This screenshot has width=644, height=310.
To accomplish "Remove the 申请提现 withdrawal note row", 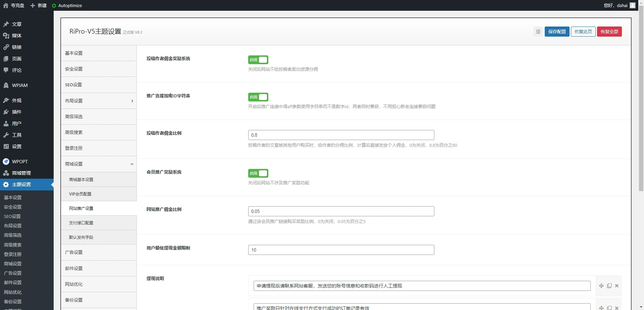I will 616,286.
